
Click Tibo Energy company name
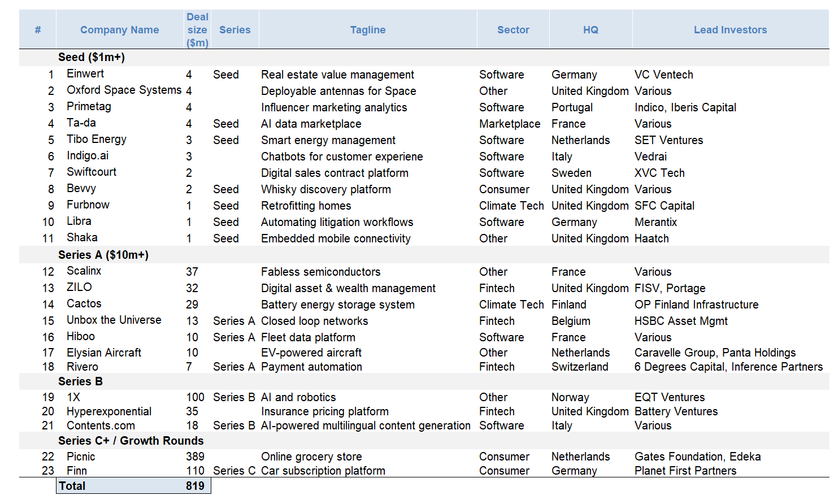pyautogui.click(x=97, y=139)
